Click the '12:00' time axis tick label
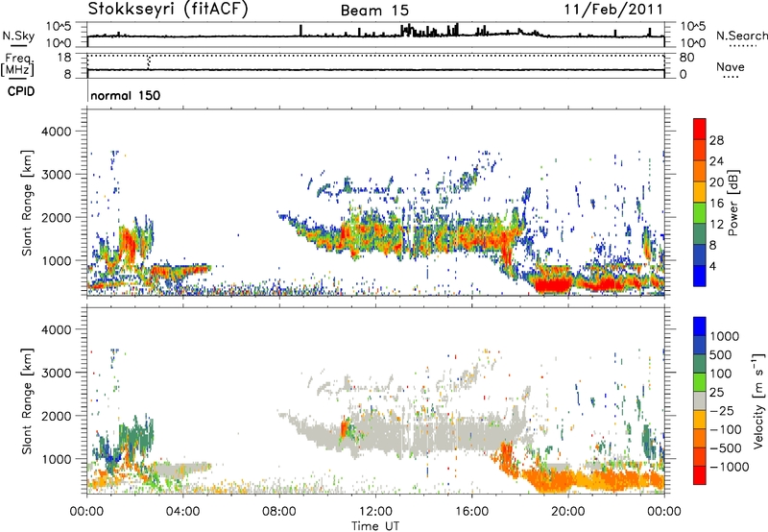The height and width of the screenshot is (532, 768). (x=375, y=512)
